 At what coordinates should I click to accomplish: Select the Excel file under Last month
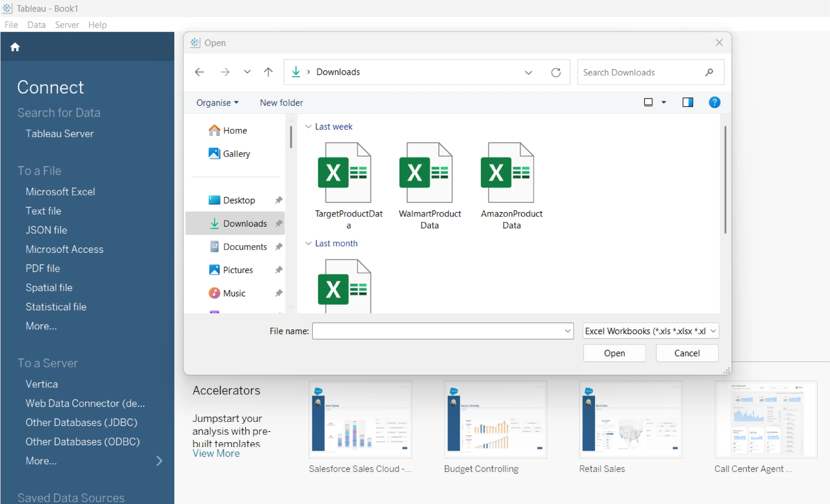pyautogui.click(x=345, y=286)
